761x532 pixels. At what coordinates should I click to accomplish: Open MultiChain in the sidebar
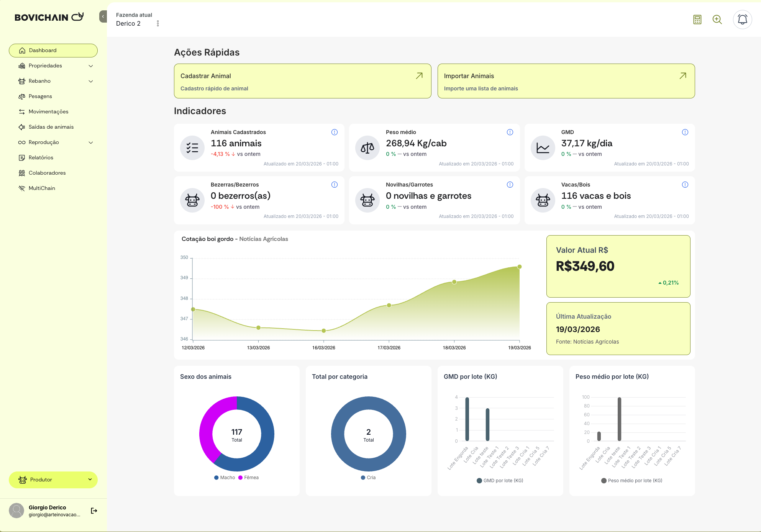[53, 188]
